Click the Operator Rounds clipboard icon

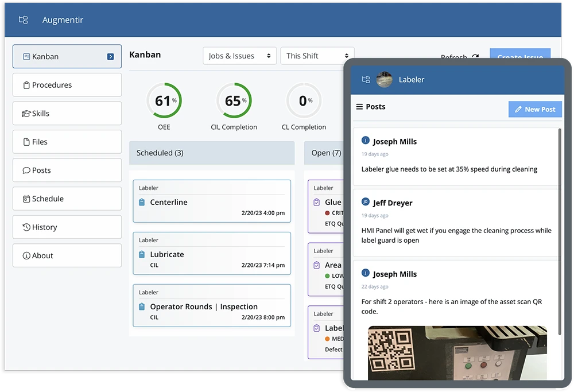click(x=142, y=307)
